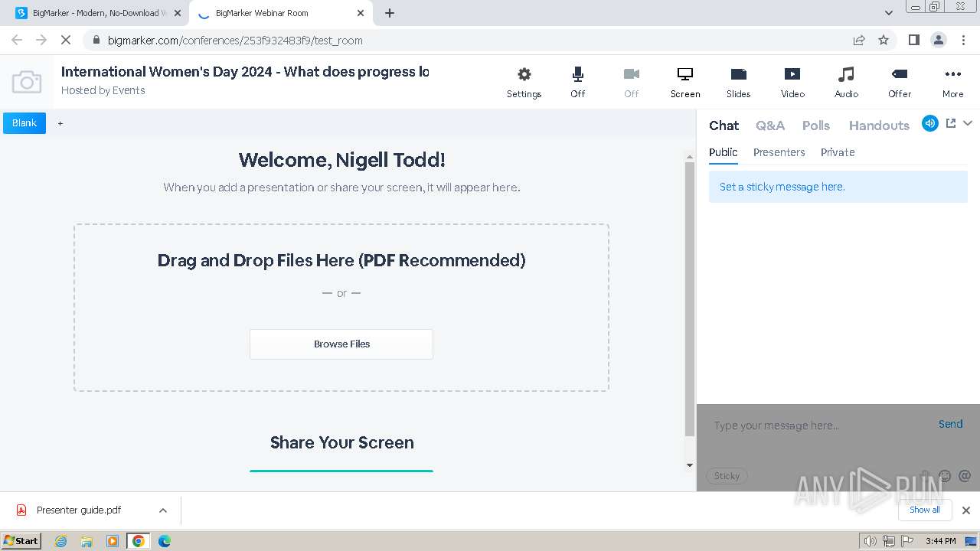Click the address bar URL
The height and width of the screenshot is (551, 980).
235,41
